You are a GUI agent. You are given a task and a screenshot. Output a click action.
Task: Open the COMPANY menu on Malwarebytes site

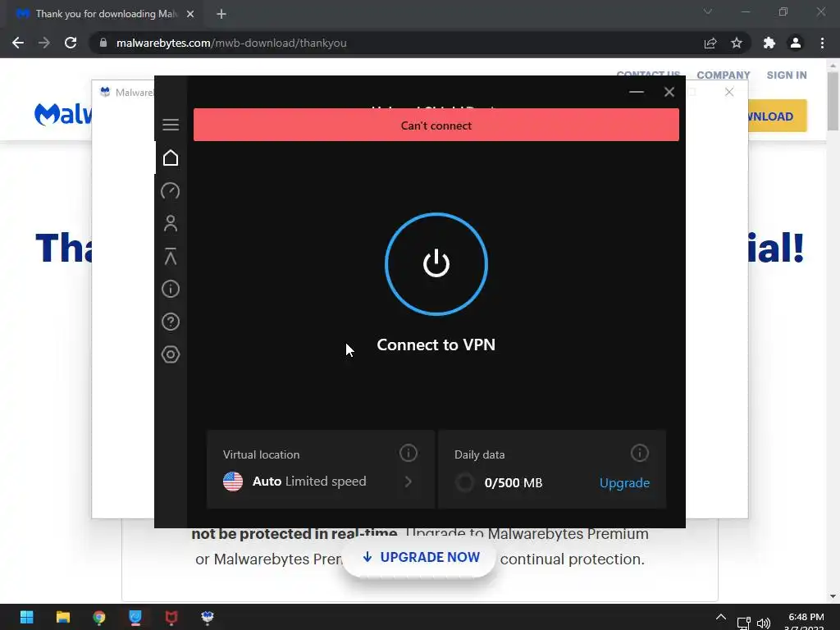[724, 75]
